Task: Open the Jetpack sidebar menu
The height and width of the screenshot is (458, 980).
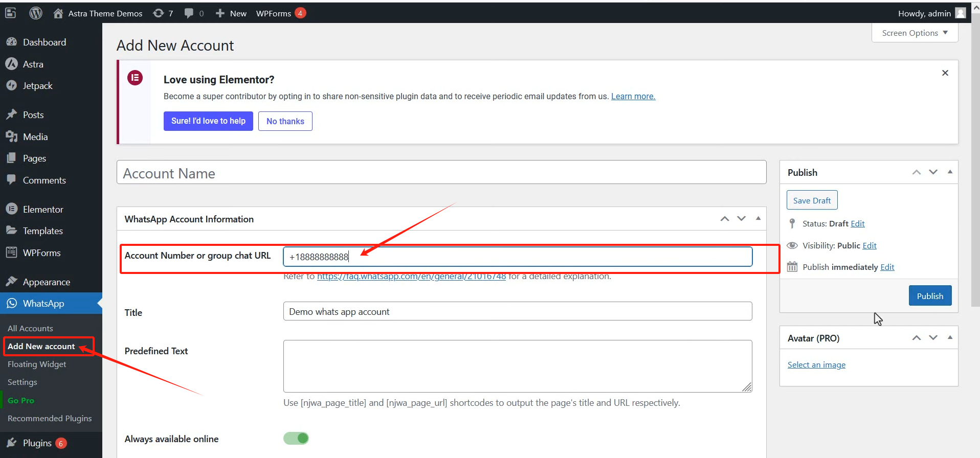Action: point(37,86)
